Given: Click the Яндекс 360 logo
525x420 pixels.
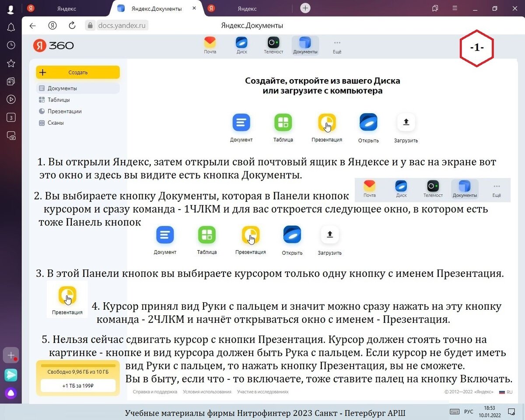Looking at the screenshot, I should [53, 45].
